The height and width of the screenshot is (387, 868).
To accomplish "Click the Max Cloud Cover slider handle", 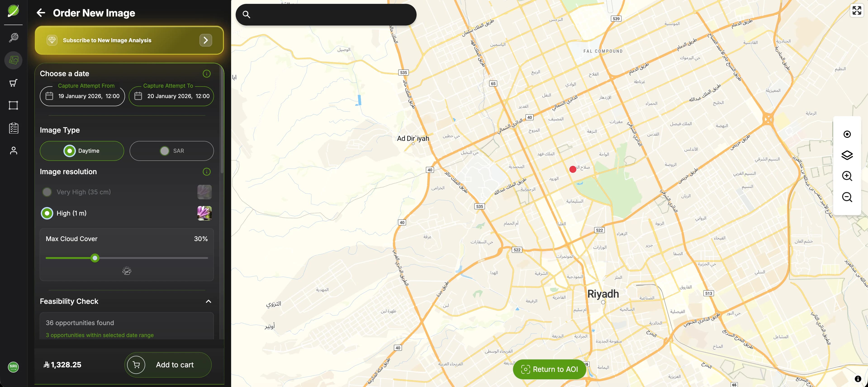I will (95, 258).
